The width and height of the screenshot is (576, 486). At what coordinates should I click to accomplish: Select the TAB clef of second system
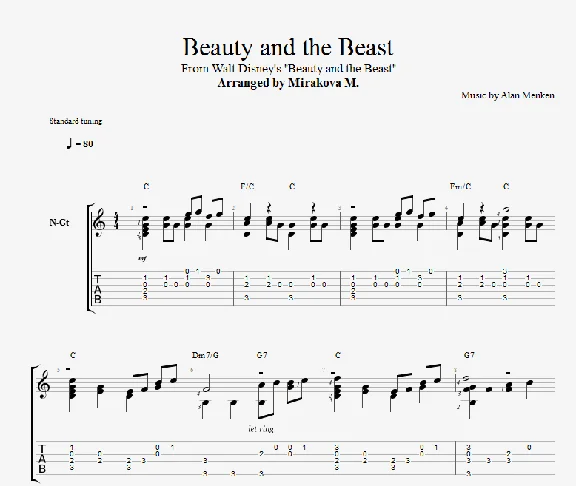coord(42,459)
